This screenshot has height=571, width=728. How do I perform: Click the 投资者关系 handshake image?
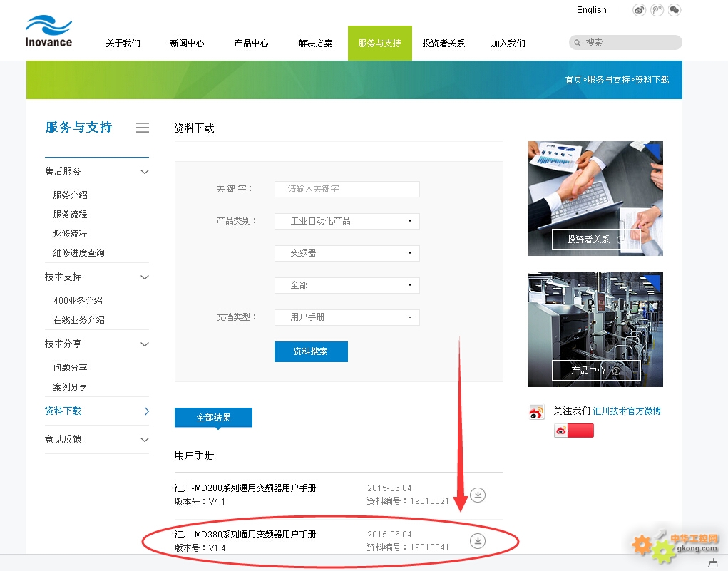pyautogui.click(x=595, y=198)
